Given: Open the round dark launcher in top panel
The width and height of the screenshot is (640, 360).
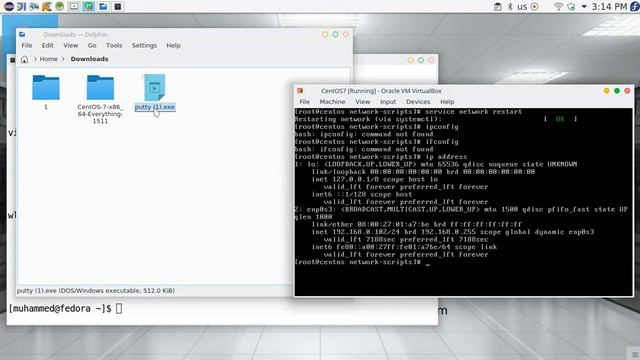Looking at the screenshot, I should pos(9,6).
